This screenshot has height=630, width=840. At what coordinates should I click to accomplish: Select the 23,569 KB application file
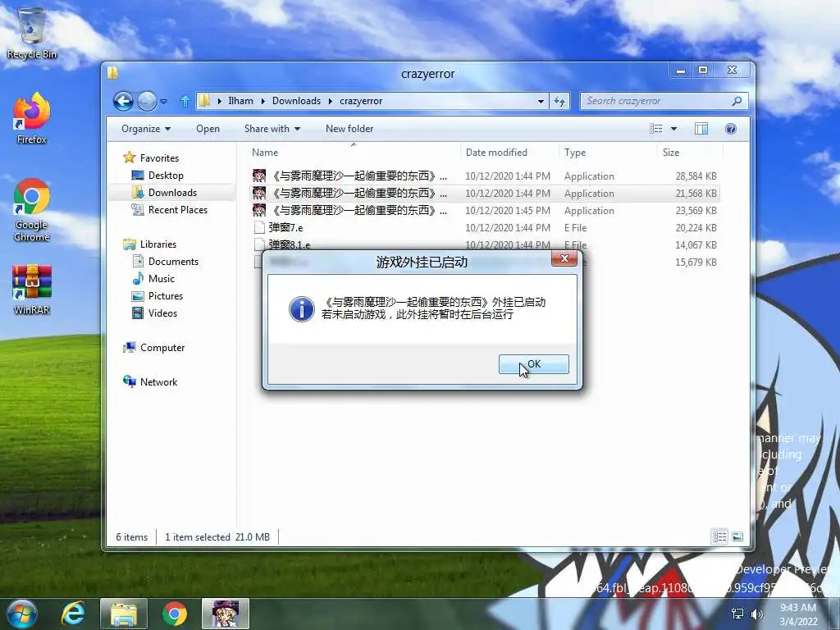coord(485,211)
